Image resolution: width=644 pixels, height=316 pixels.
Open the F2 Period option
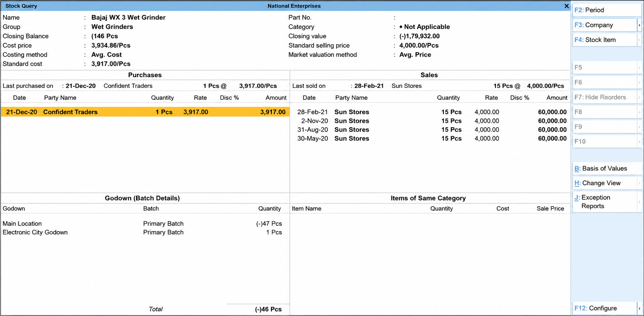pos(606,10)
